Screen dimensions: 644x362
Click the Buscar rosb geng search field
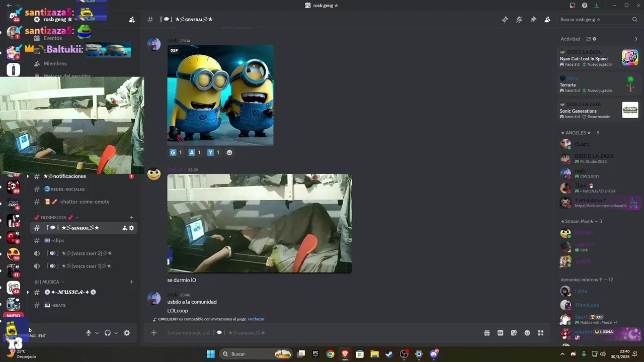[599, 20]
